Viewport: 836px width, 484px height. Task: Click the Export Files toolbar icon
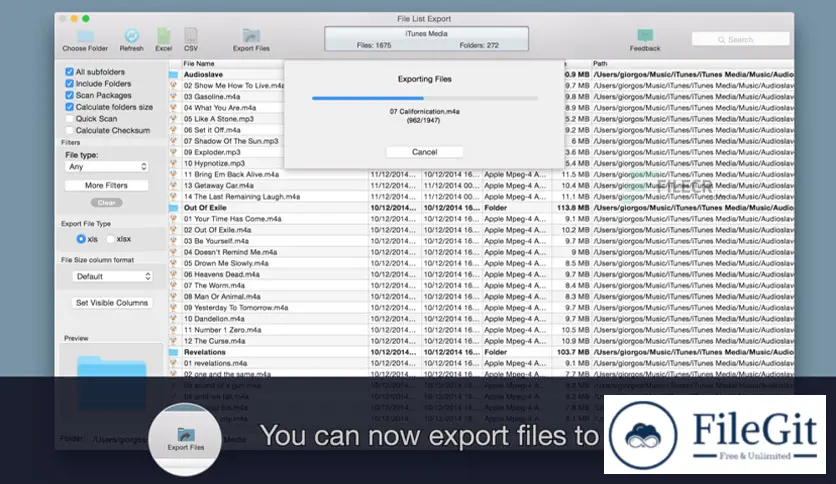(x=251, y=36)
